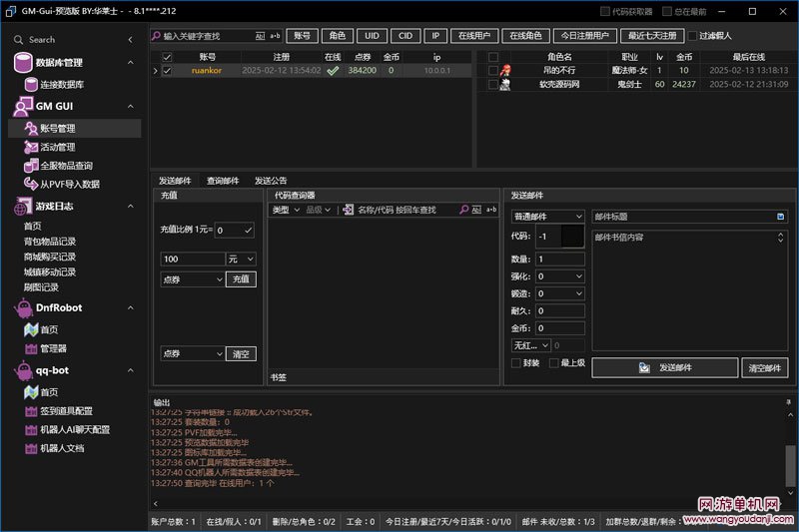This screenshot has width=799, height=532.
Task: Collapse the 游戏日志 sidebar section
Action: point(131,206)
